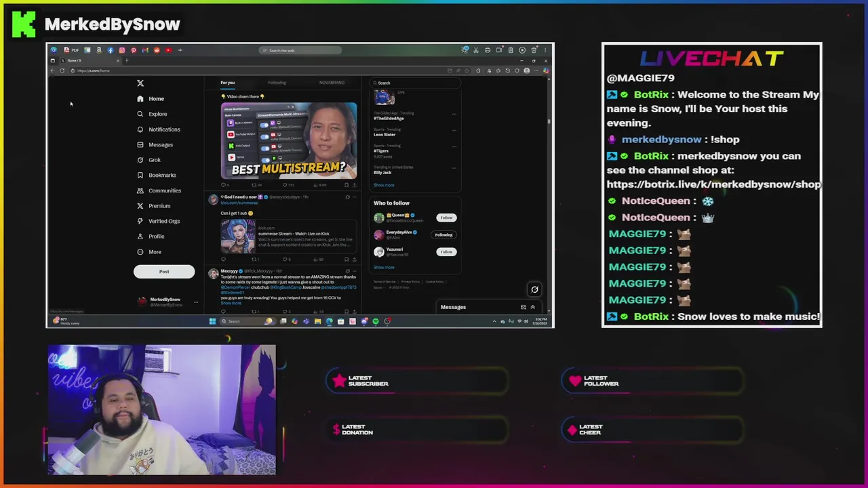Click Following button beside EverydayAlvx
The image size is (868, 488).
click(444, 235)
